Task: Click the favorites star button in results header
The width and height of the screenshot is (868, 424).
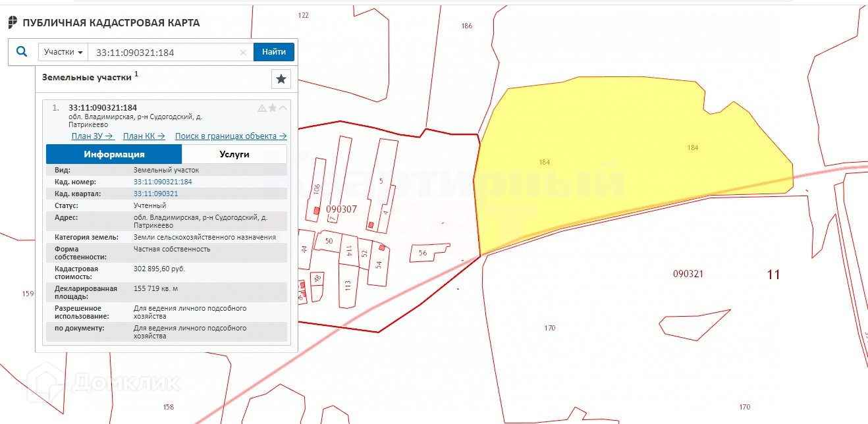Action: [281, 79]
